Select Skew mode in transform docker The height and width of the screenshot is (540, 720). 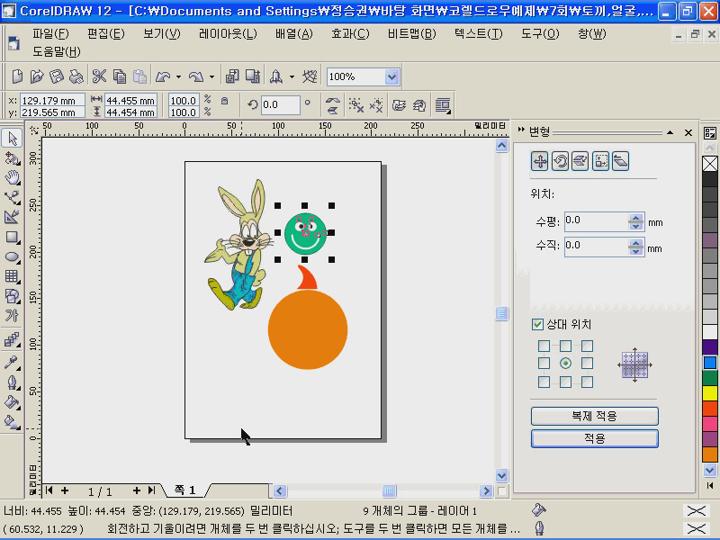pos(620,161)
